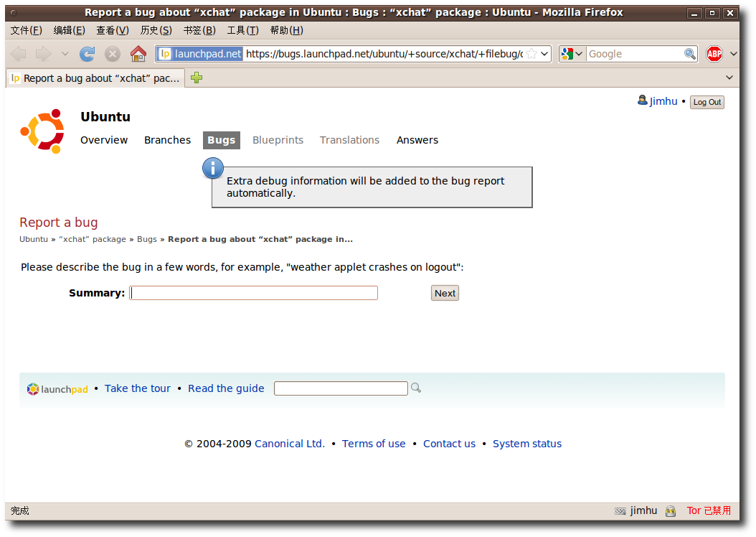This screenshot has height=537, width=756.
Task: Open the 查看(V) menu
Action: click(113, 30)
